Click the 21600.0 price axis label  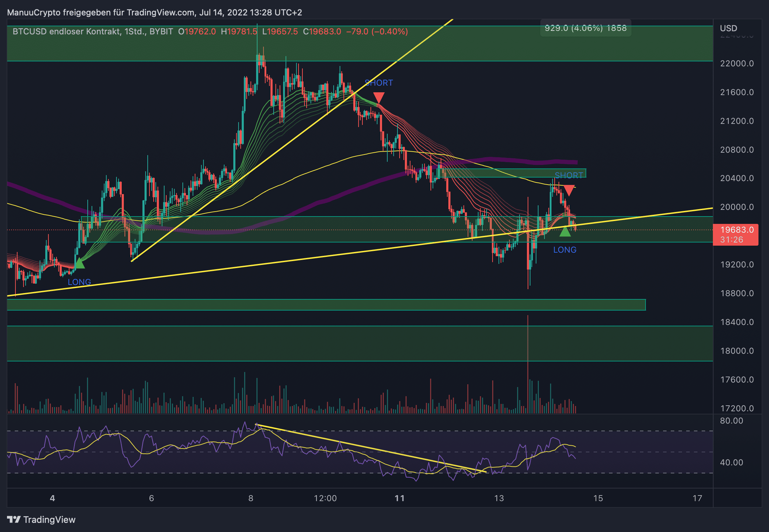[x=737, y=92]
